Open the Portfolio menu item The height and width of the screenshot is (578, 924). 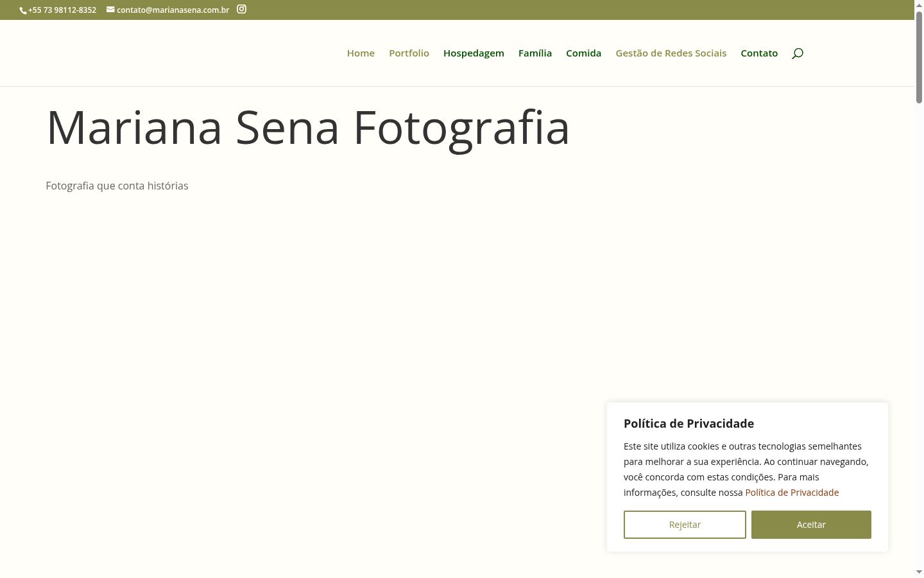point(409,53)
